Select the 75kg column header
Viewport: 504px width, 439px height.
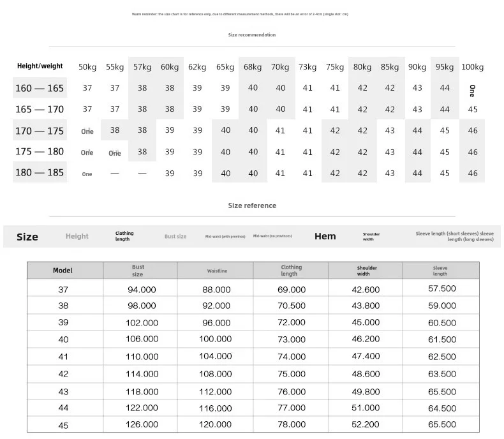click(x=335, y=67)
